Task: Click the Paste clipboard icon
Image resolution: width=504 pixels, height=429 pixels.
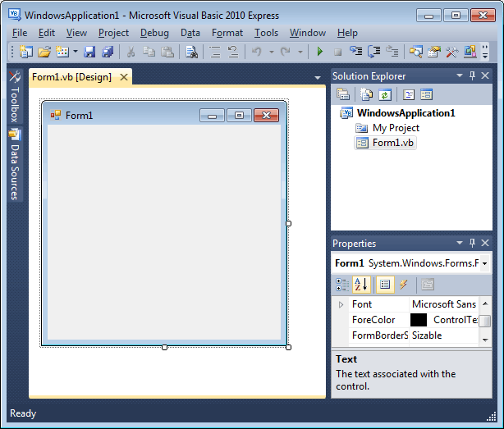Action: point(167,52)
